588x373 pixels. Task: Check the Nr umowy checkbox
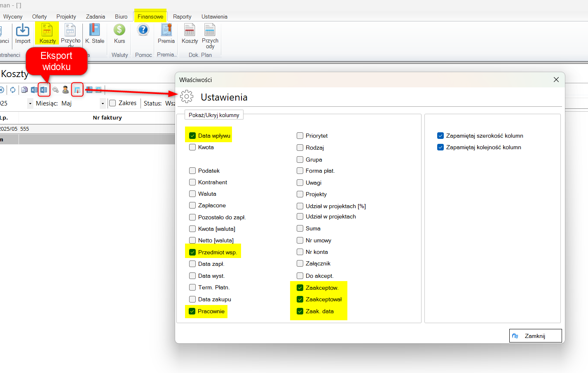pos(300,240)
